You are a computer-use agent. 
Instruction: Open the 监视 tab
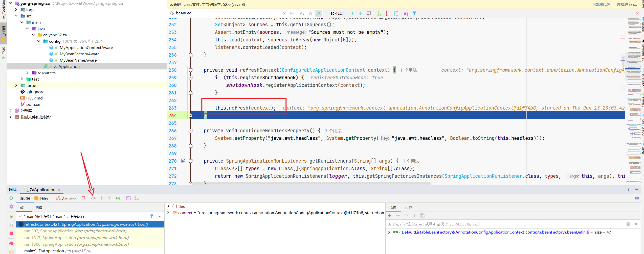[393, 208]
